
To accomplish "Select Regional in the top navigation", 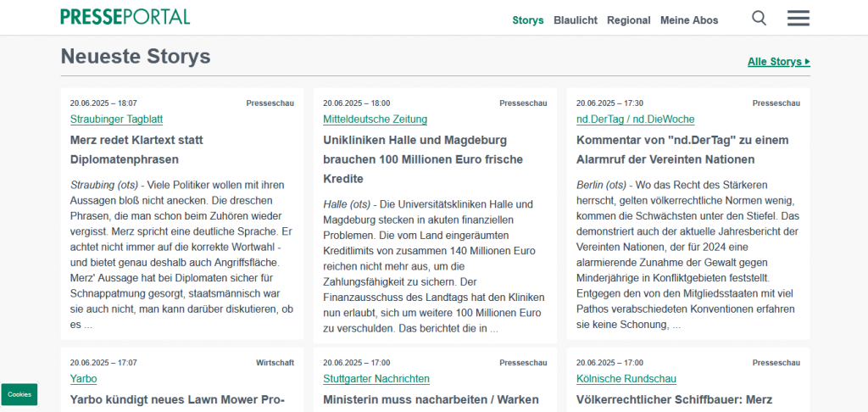I will (x=628, y=20).
